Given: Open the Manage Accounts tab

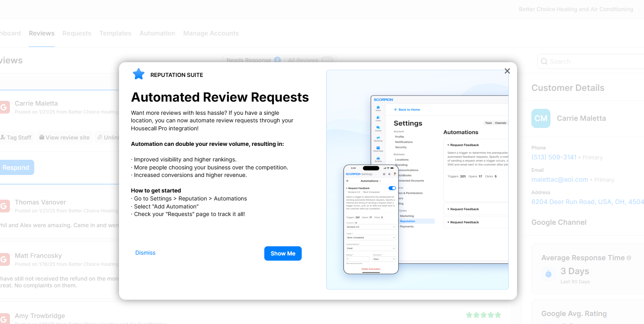Looking at the screenshot, I should [x=211, y=33].
